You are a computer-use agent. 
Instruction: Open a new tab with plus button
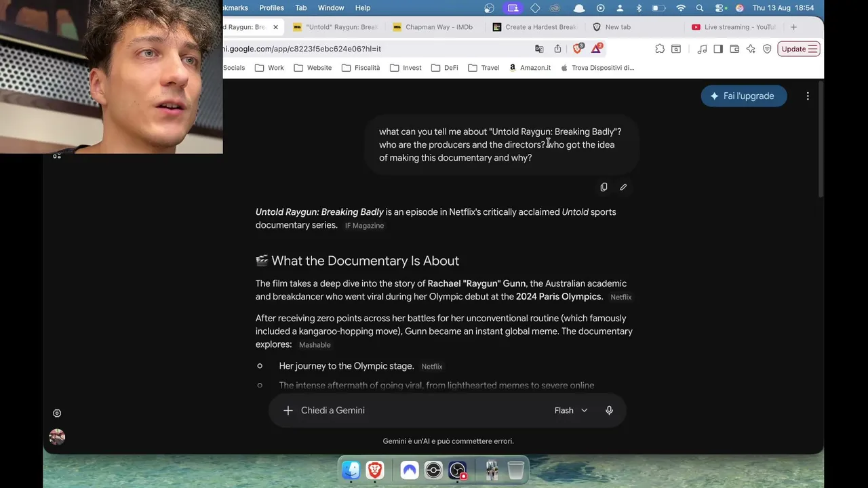[x=793, y=27]
